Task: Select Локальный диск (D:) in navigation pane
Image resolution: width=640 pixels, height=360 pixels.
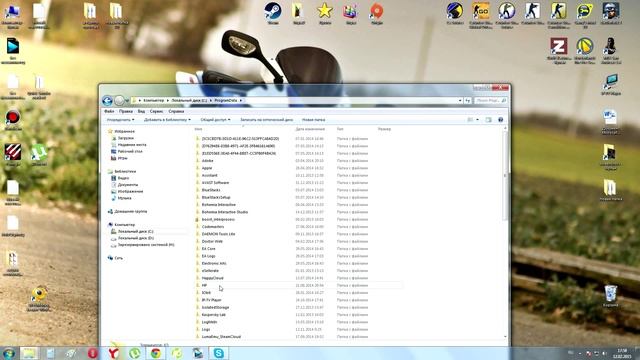Action: coord(136,238)
